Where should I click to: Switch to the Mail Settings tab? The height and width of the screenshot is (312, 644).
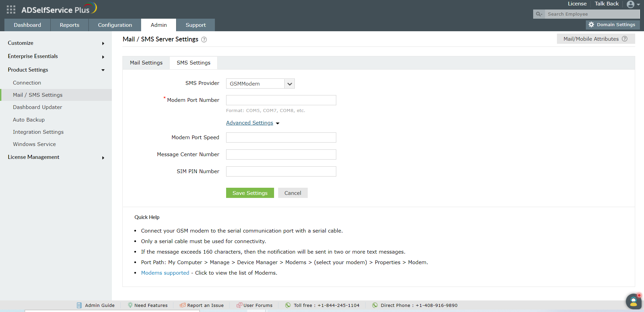[x=146, y=63]
